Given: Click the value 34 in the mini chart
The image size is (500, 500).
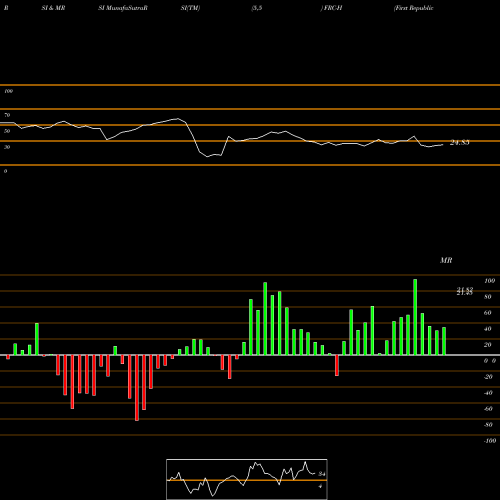Looking at the screenshot, I should pos(322,474).
